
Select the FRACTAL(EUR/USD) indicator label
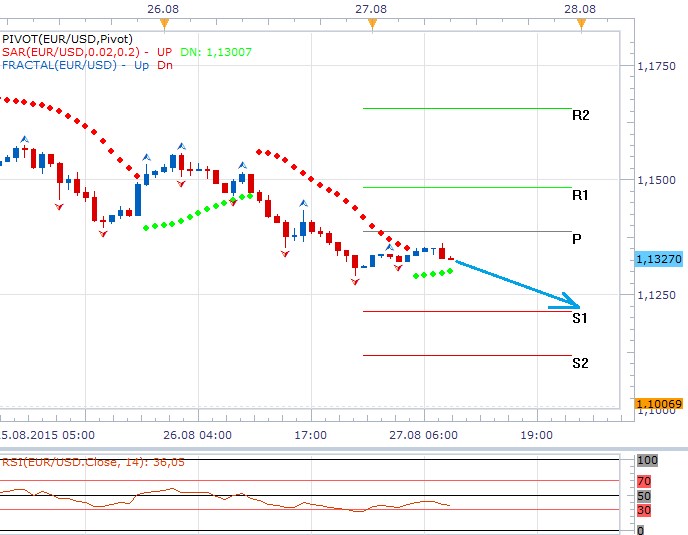56,65
